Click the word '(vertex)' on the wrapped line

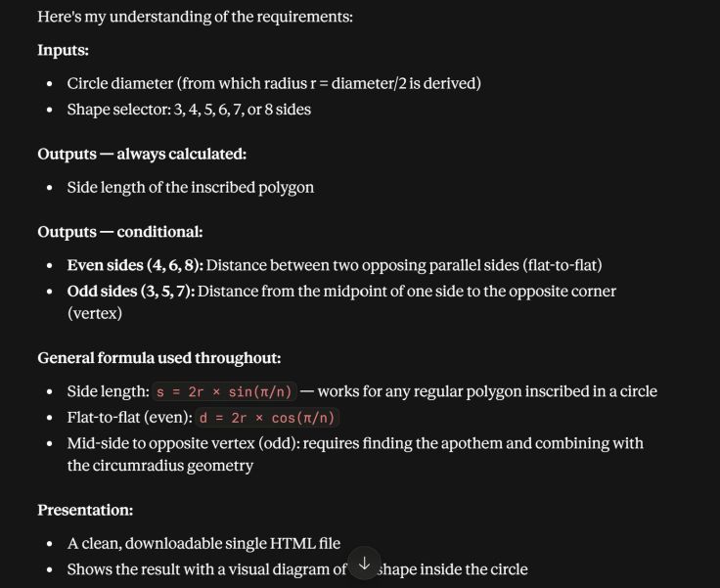click(x=95, y=314)
